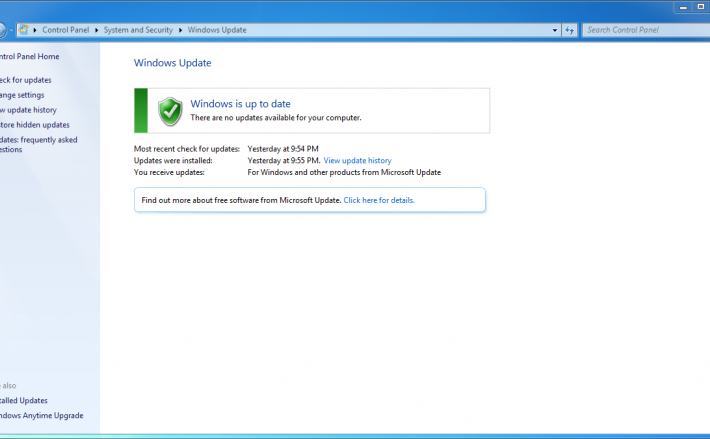Screen dimensions: 710x439
Task: Click 'You receive updates:' label
Action: [x=169, y=172]
